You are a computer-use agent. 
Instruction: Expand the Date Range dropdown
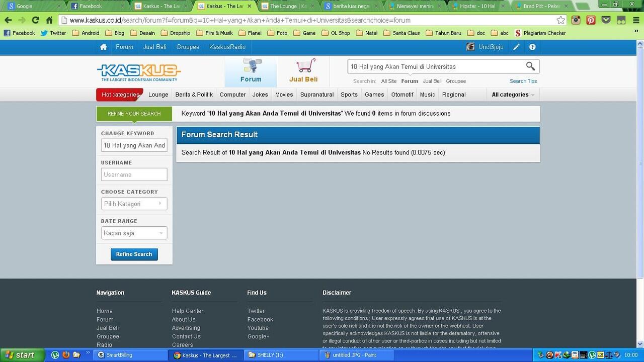tap(134, 233)
